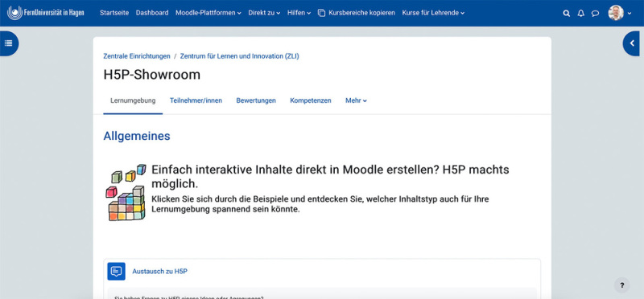Open Zentrum für Lernen und Innovation breadcrumb
Viewport: 644px width, 299px height.
[x=239, y=56]
